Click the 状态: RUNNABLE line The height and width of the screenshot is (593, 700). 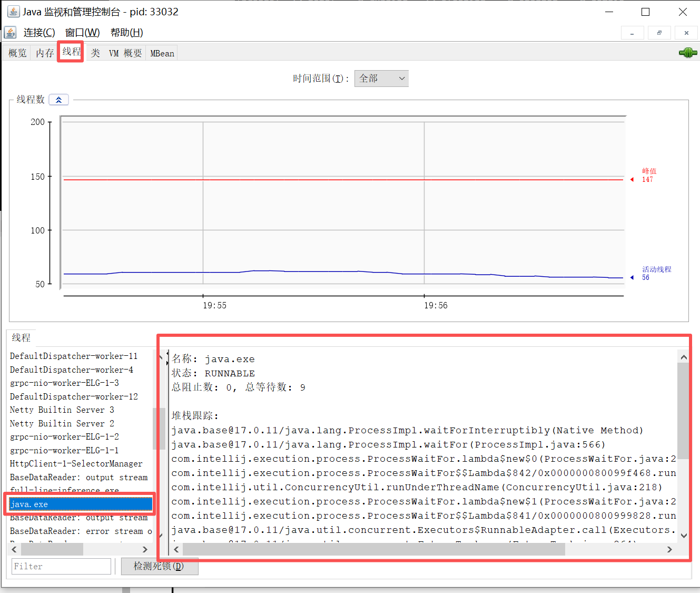tap(213, 373)
